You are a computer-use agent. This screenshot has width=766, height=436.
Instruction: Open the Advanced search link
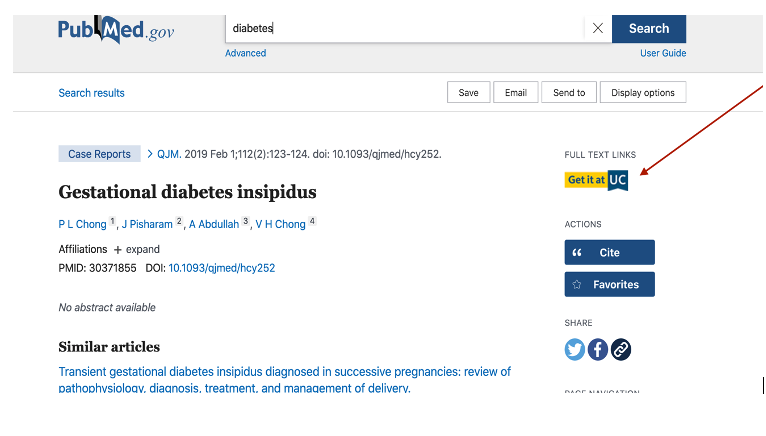[x=245, y=53]
